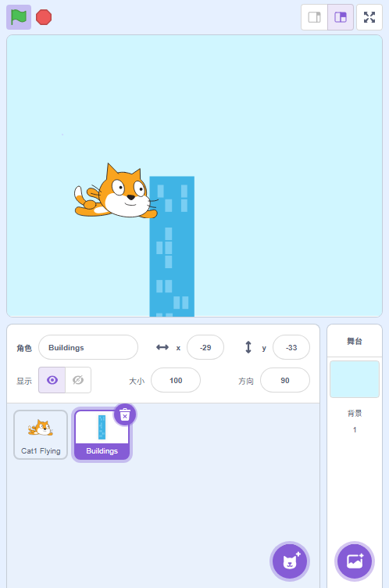Enter full screen stage mode
The width and height of the screenshot is (389, 588).
tap(369, 17)
